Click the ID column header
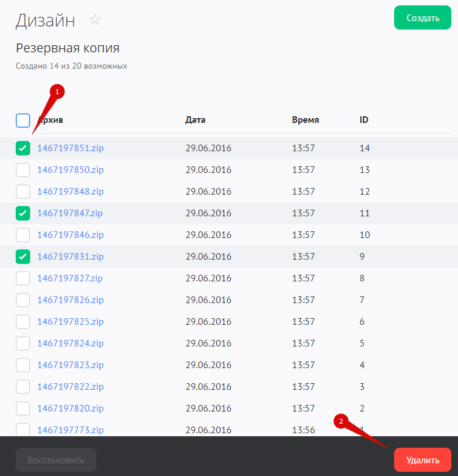Viewport: 458px width, 476px height. [364, 120]
